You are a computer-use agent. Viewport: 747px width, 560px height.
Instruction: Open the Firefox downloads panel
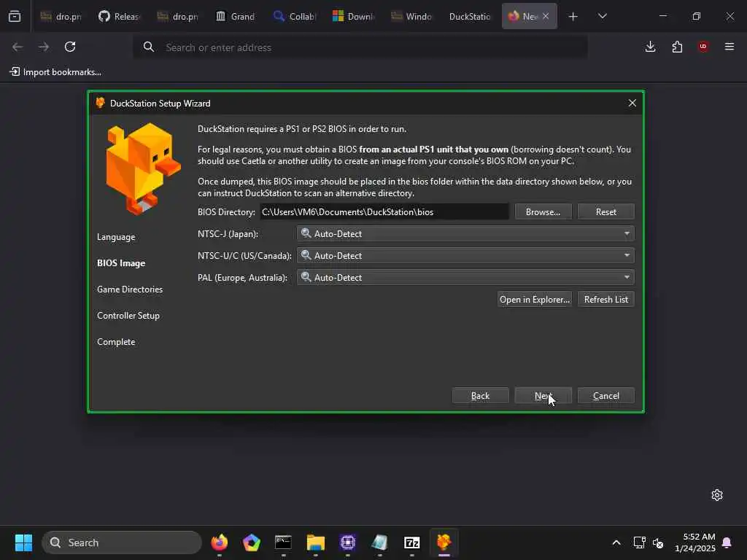pos(650,47)
